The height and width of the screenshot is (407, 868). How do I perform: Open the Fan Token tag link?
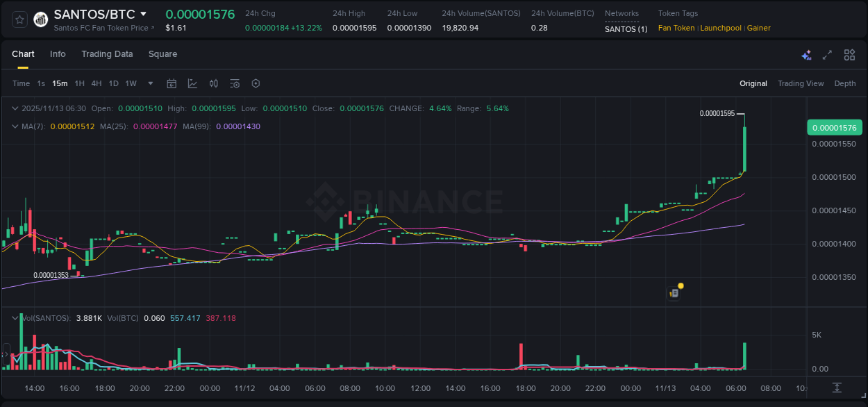(676, 28)
